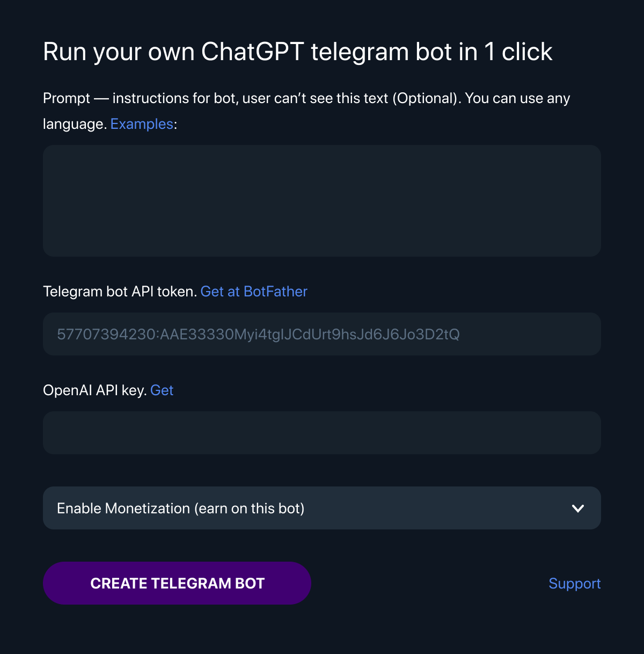Expand the Enable Monetization dropdown

[x=322, y=508]
